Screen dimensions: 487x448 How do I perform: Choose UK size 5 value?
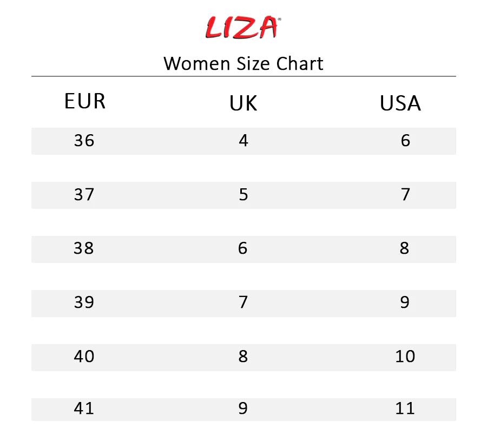[x=243, y=194]
